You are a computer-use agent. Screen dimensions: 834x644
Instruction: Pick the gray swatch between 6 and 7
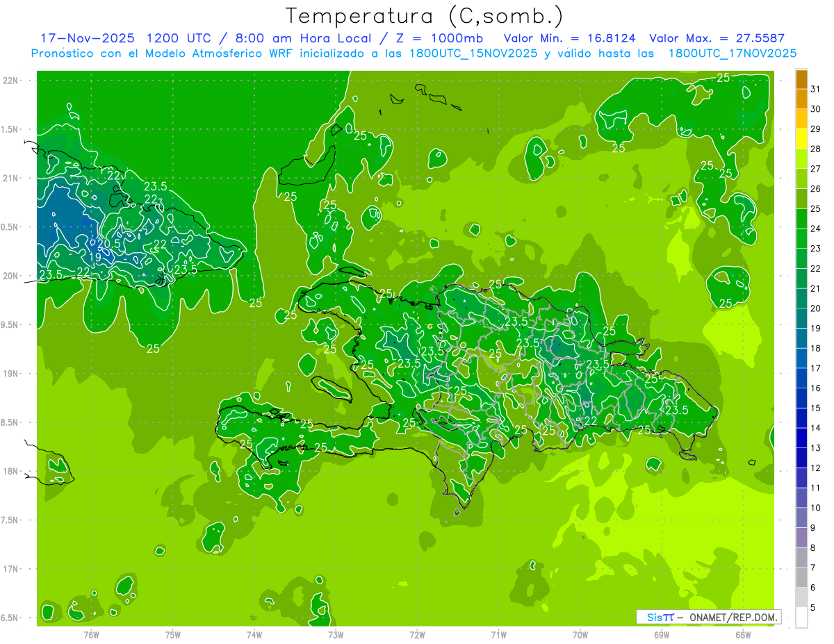801,577
